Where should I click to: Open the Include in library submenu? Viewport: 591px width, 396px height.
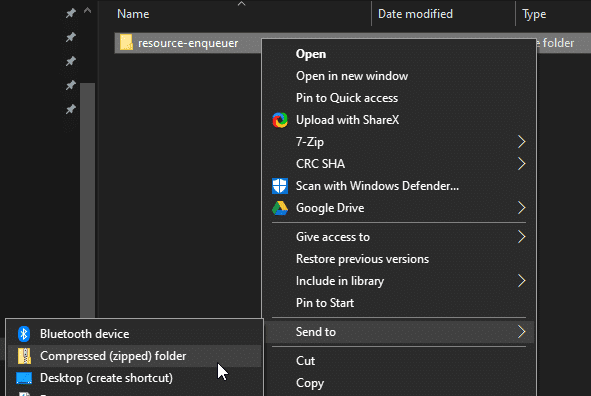(399, 281)
